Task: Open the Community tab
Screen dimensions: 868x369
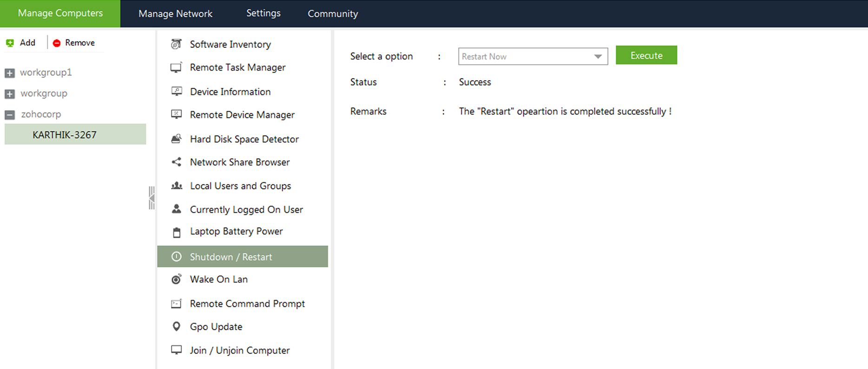Action: [x=333, y=13]
